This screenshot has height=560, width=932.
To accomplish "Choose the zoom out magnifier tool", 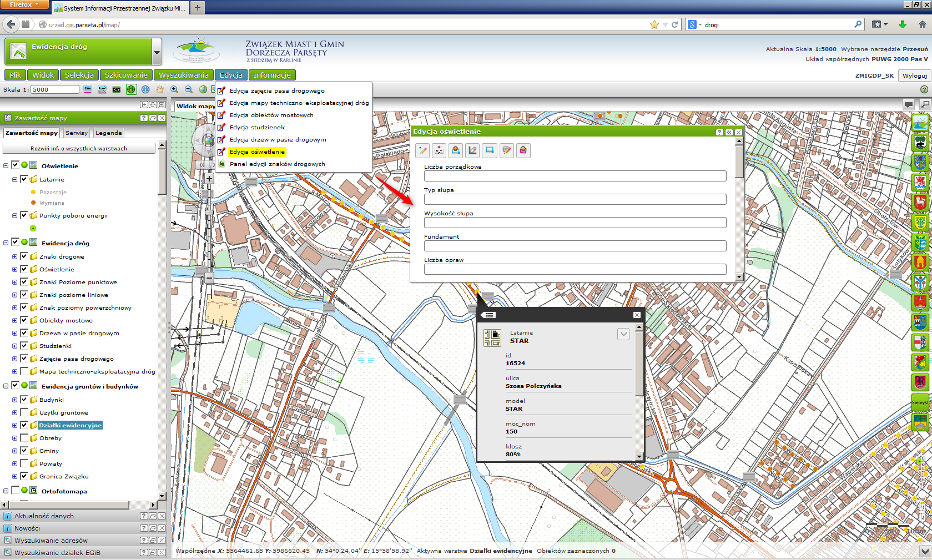I will tap(189, 89).
